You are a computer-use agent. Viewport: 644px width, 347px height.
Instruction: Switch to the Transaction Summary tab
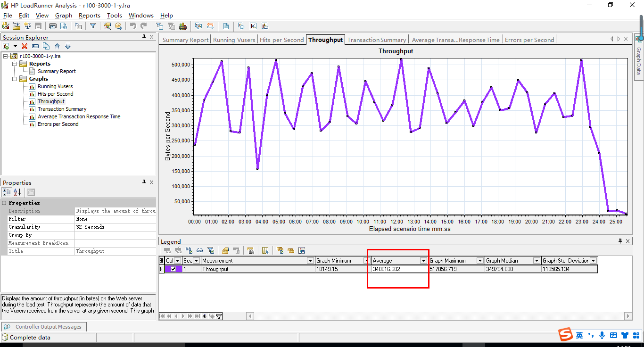coord(377,40)
